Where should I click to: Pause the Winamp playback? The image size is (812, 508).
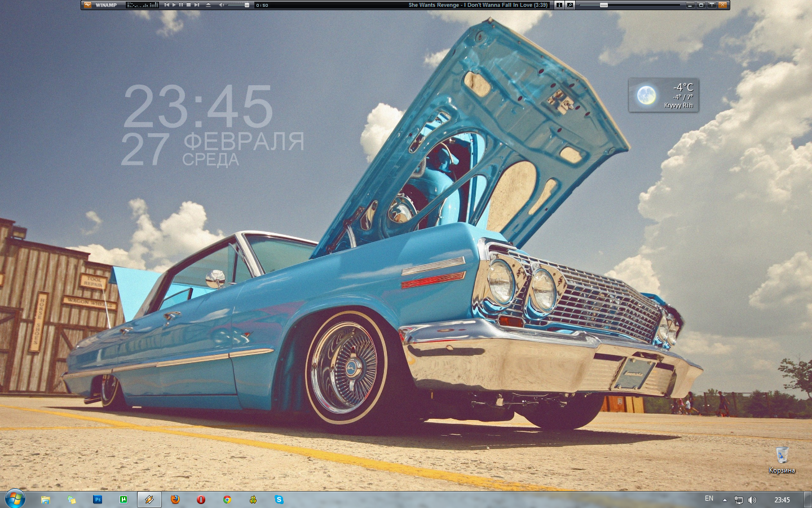pyautogui.click(x=181, y=5)
